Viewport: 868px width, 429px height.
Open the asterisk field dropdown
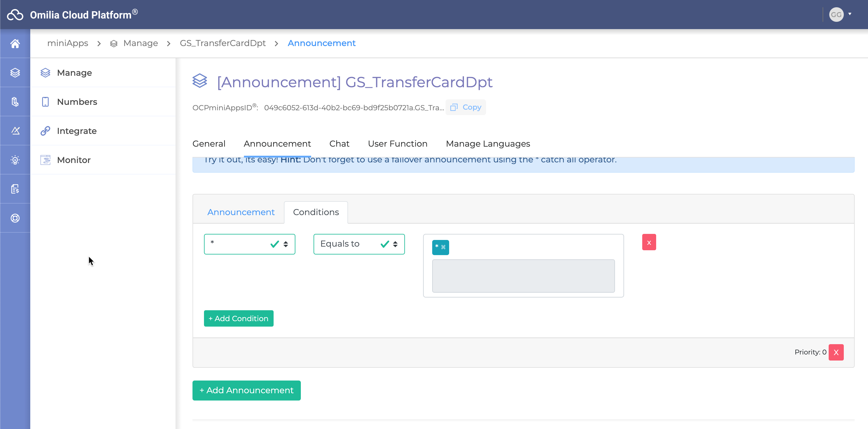(249, 244)
